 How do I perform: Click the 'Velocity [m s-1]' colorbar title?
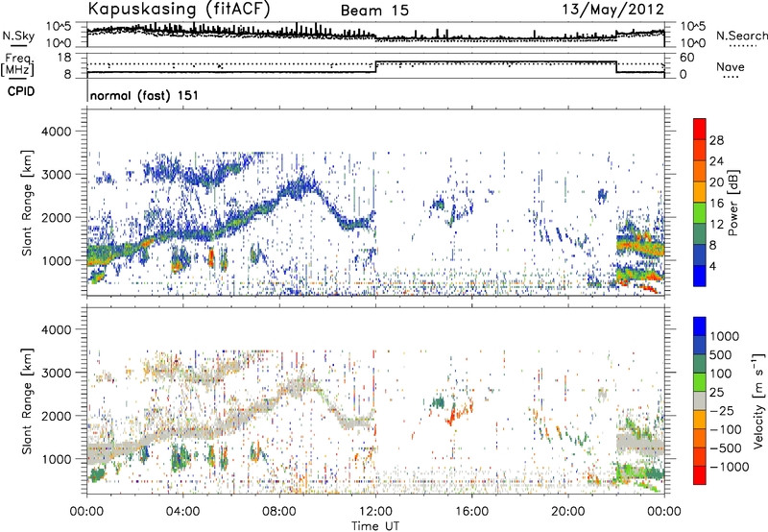(x=758, y=400)
